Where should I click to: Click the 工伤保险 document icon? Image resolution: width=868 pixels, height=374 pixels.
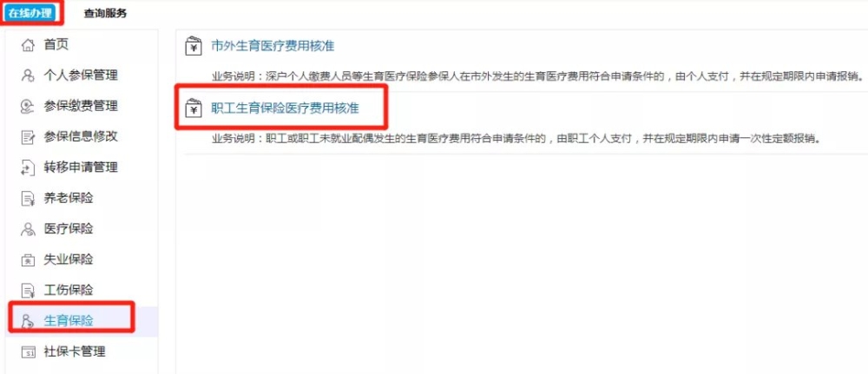pyautogui.click(x=28, y=291)
